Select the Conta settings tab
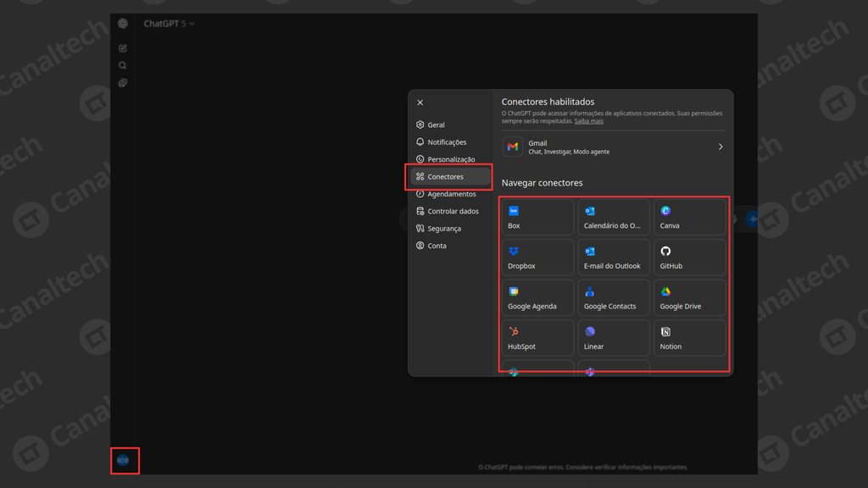Image resolution: width=868 pixels, height=488 pixels. (x=450, y=246)
